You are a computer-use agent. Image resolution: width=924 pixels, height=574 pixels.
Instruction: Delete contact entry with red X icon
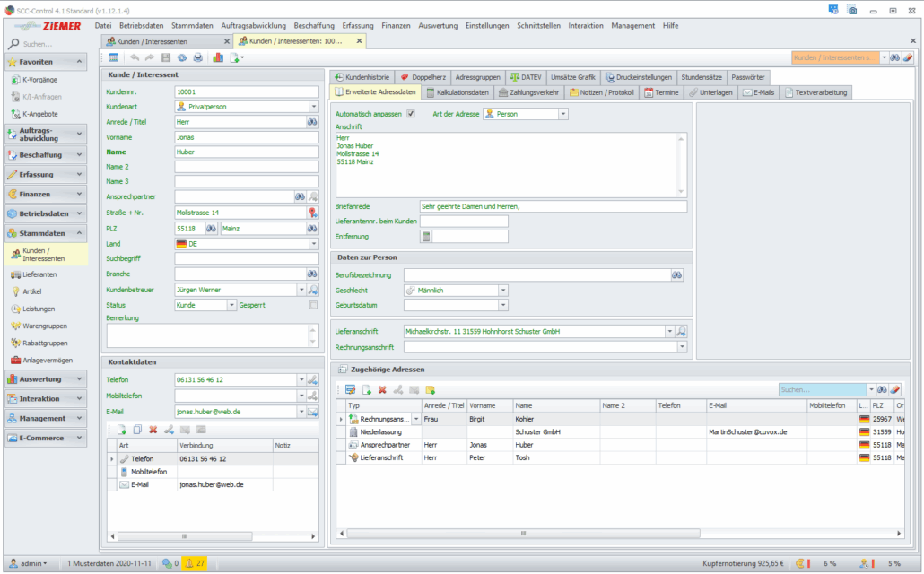[153, 430]
